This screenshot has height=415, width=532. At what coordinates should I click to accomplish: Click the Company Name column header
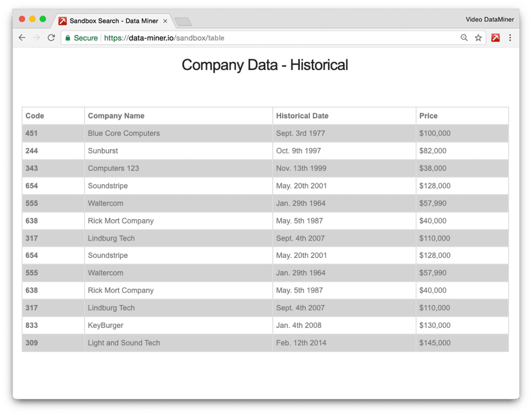click(x=116, y=116)
